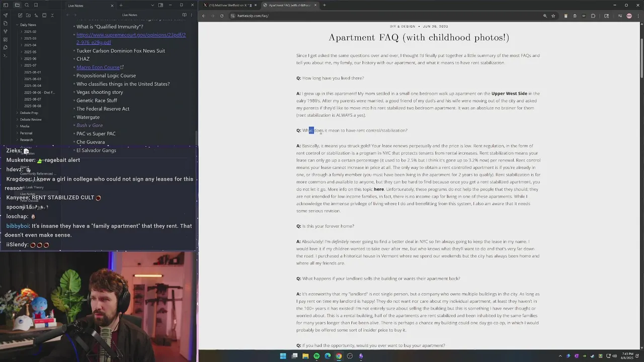
Task: Toggle the Obsidian right sidebar
Action: point(160,5)
